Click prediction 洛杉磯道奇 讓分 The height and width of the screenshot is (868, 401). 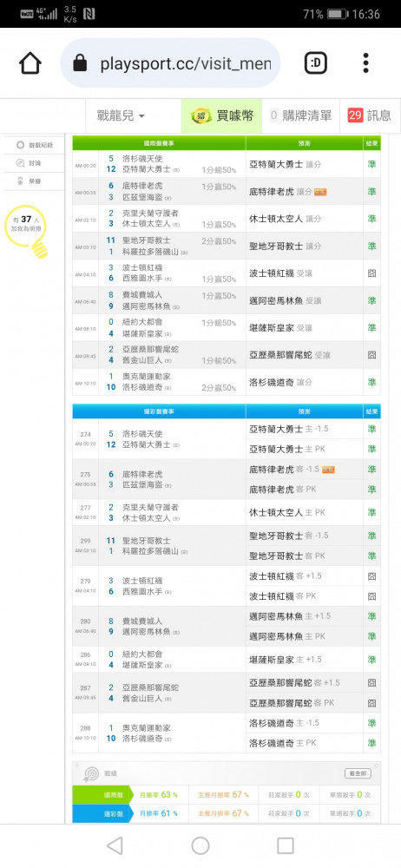click(281, 382)
